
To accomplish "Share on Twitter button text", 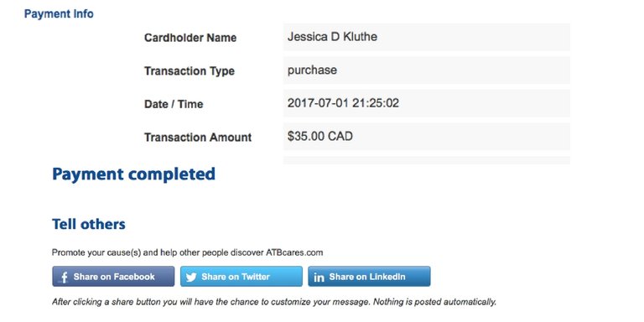I will (236, 277).
